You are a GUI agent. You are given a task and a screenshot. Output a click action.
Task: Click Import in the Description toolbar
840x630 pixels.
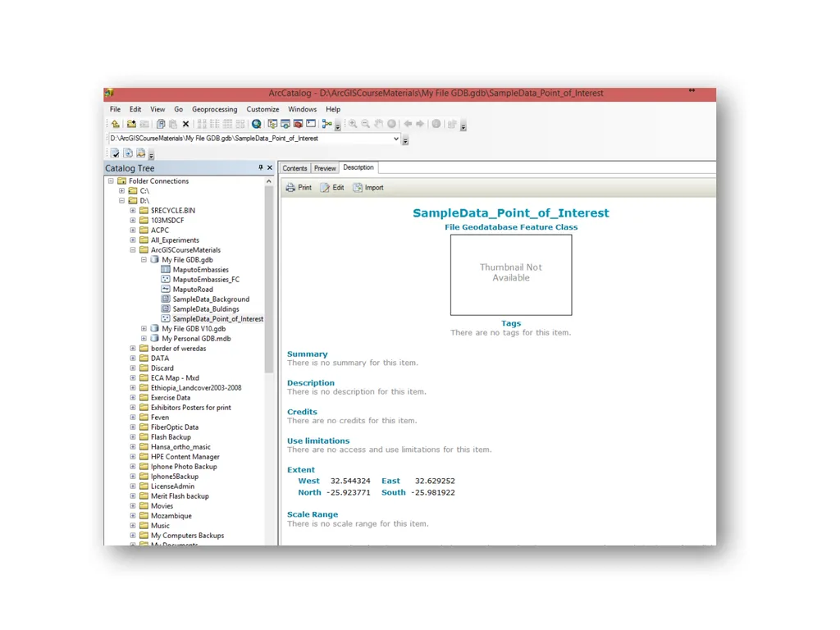368,188
